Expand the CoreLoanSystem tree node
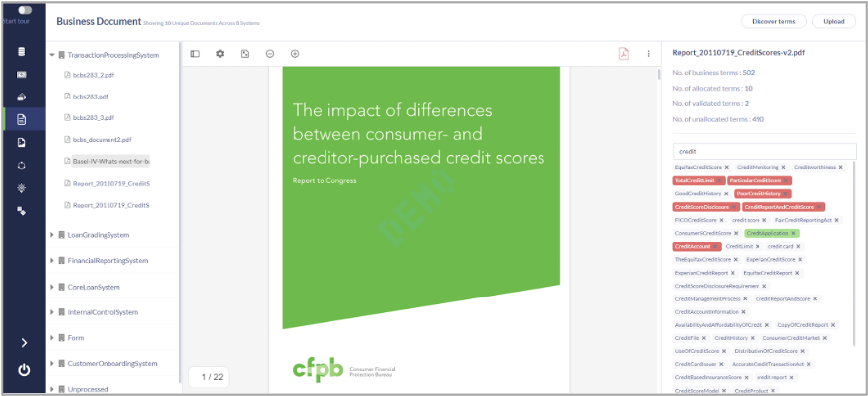The width and height of the screenshot is (868, 396). (52, 287)
